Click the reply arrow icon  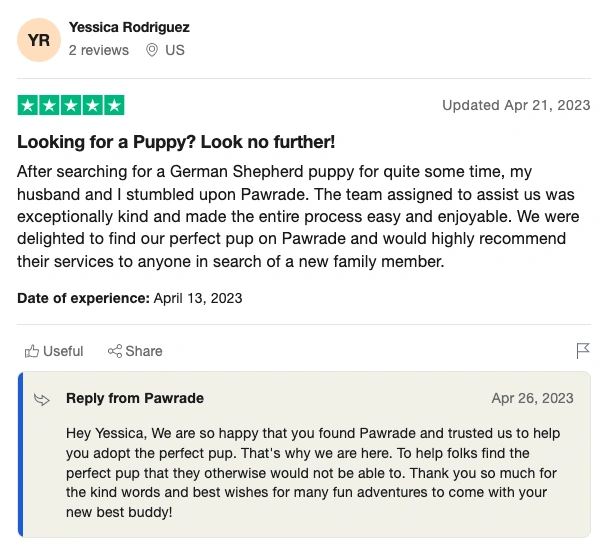click(42, 399)
